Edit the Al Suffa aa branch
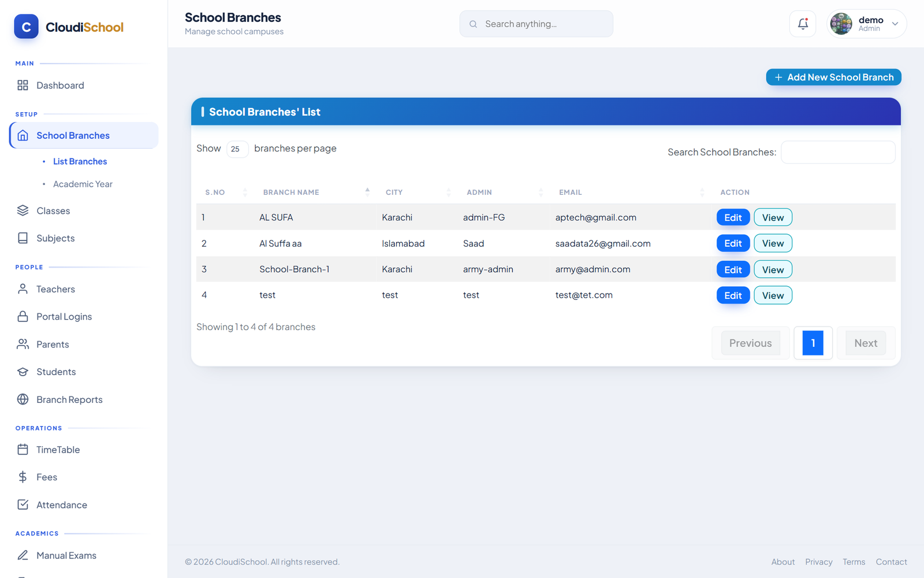The image size is (924, 578). [733, 243]
